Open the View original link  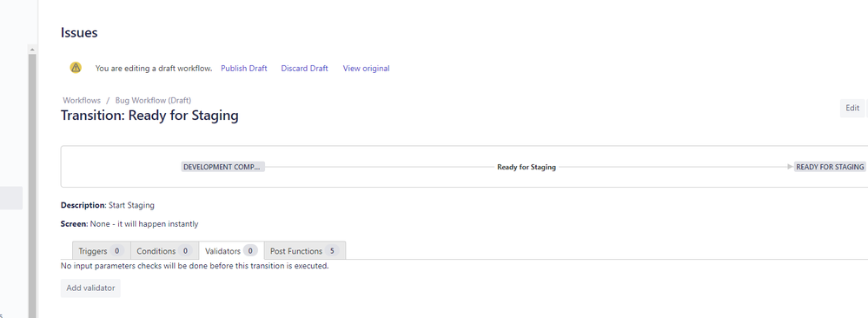pos(366,68)
